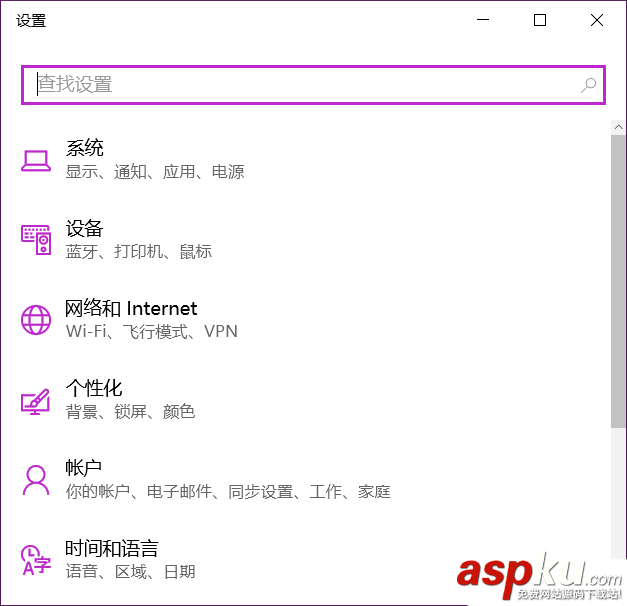Viewport: 627px width, 606px height.
Task: Click text 语音、区域、日期
Action: pyautogui.click(x=130, y=572)
